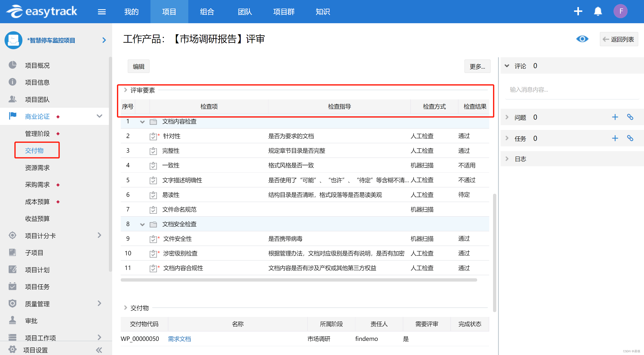Open 审批 in the sidebar

(31, 321)
